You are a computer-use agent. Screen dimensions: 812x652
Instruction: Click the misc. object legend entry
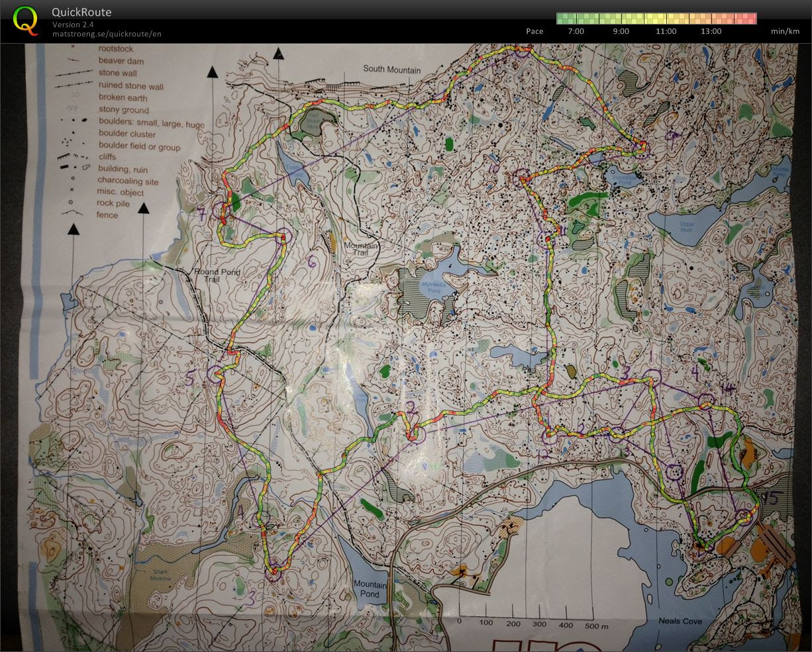(121, 193)
